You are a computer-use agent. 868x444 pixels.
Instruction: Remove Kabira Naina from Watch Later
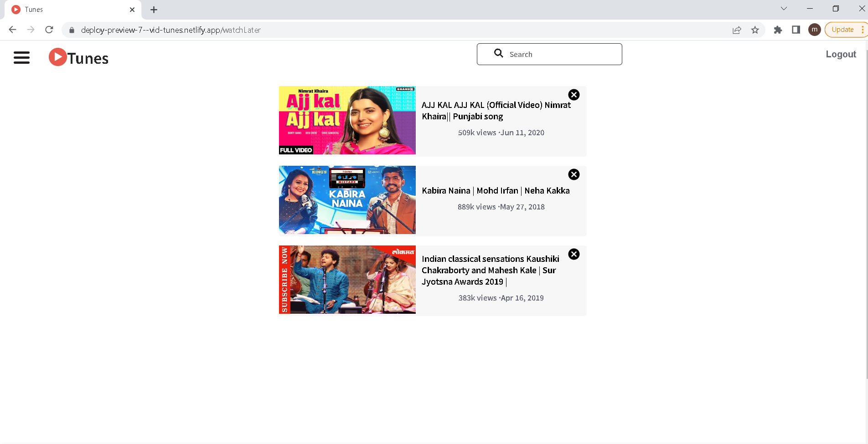(x=573, y=174)
